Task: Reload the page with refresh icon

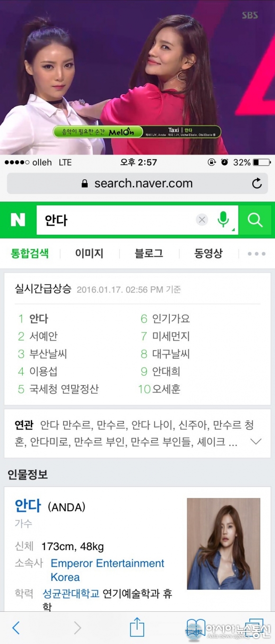Action: [x=257, y=184]
